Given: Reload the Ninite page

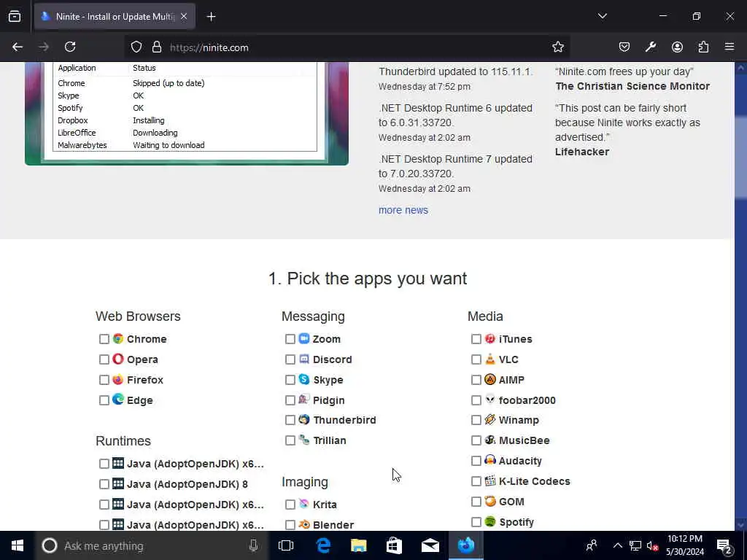Looking at the screenshot, I should click(70, 47).
